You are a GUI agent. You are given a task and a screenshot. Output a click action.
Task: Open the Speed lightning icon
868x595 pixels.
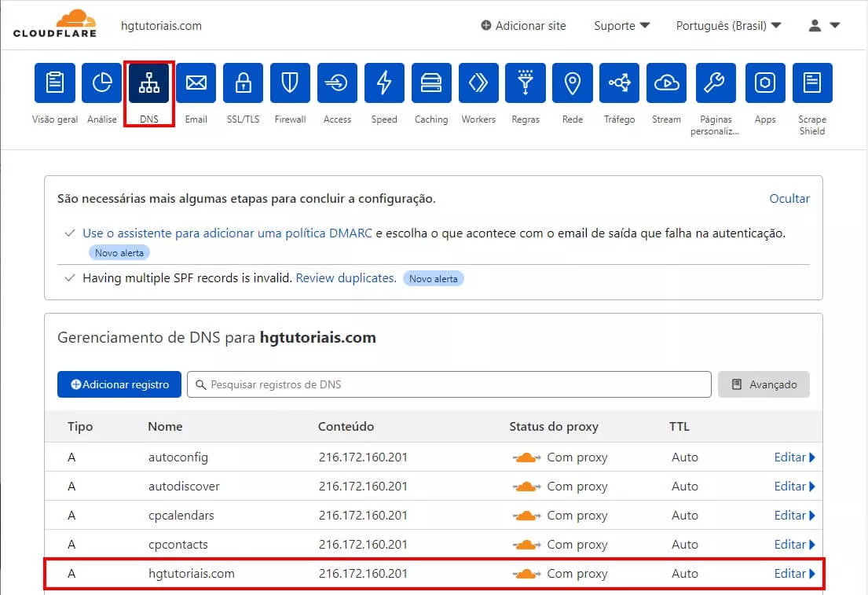click(384, 83)
